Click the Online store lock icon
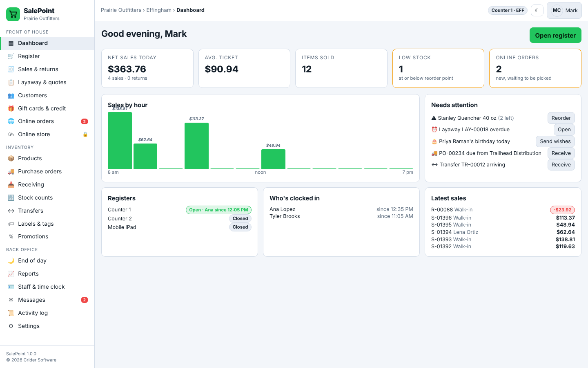The height and width of the screenshot is (368, 588). point(85,135)
